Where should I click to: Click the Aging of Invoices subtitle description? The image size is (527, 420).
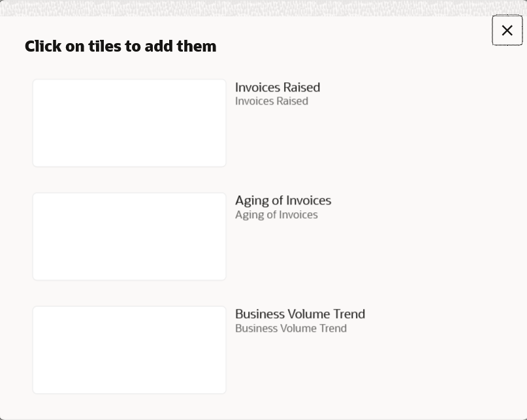pos(276,214)
